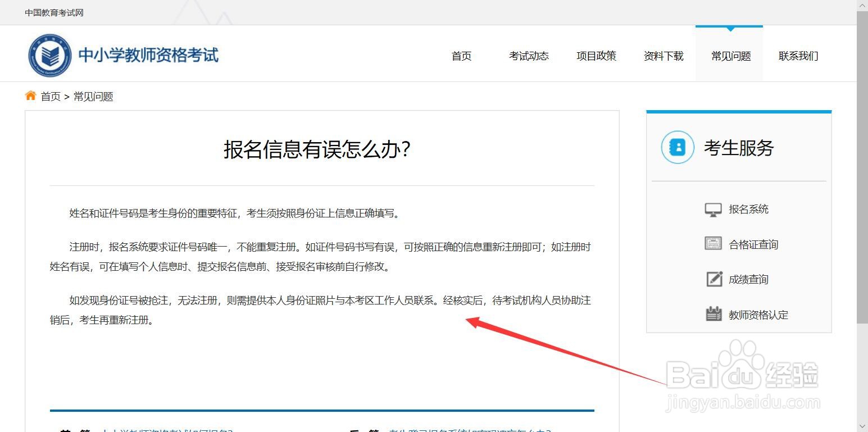Viewport: 868px width, 432px height.
Task: Open the 项目政策 navigation item
Action: [596, 56]
